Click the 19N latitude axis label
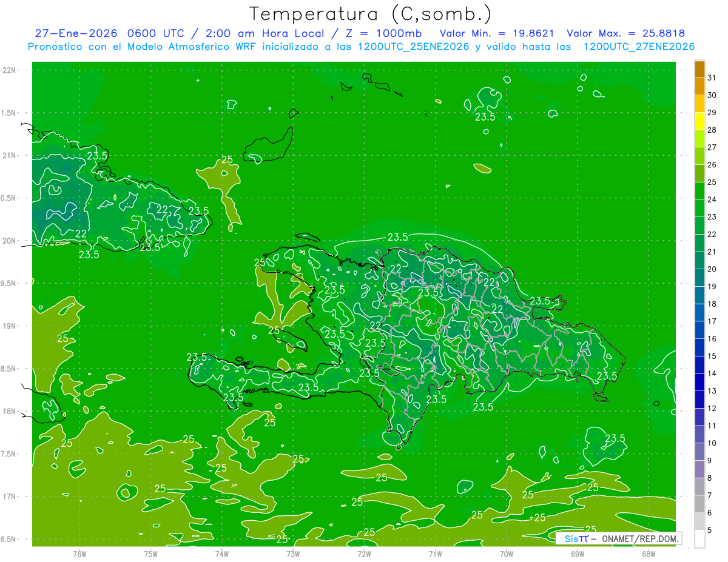The image size is (728, 562). [10, 326]
